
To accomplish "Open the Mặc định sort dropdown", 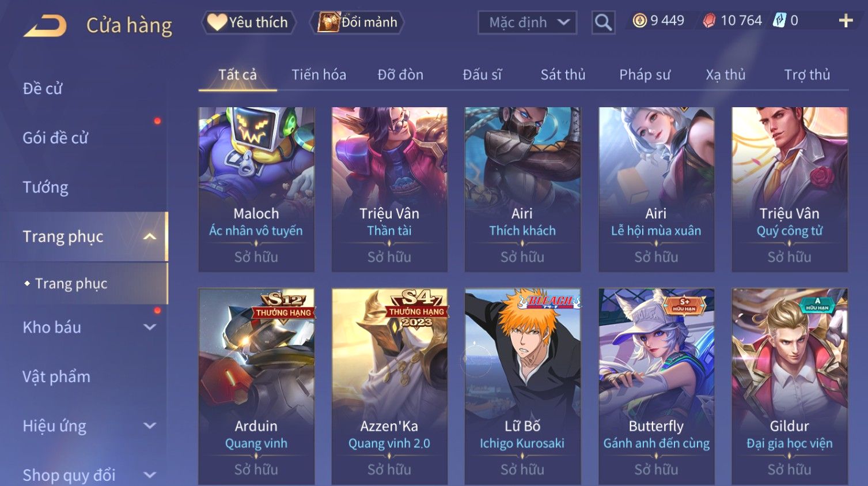I will pyautogui.click(x=527, y=22).
